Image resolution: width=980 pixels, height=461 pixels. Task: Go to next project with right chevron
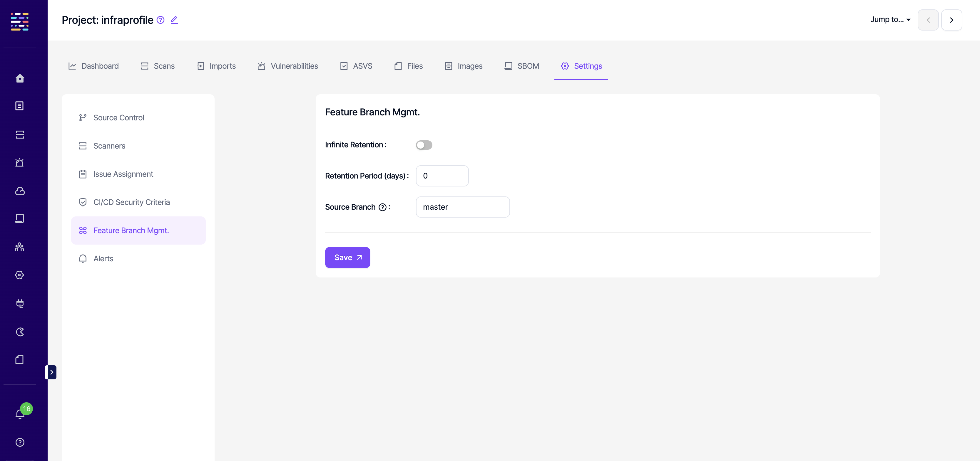pyautogui.click(x=951, y=20)
